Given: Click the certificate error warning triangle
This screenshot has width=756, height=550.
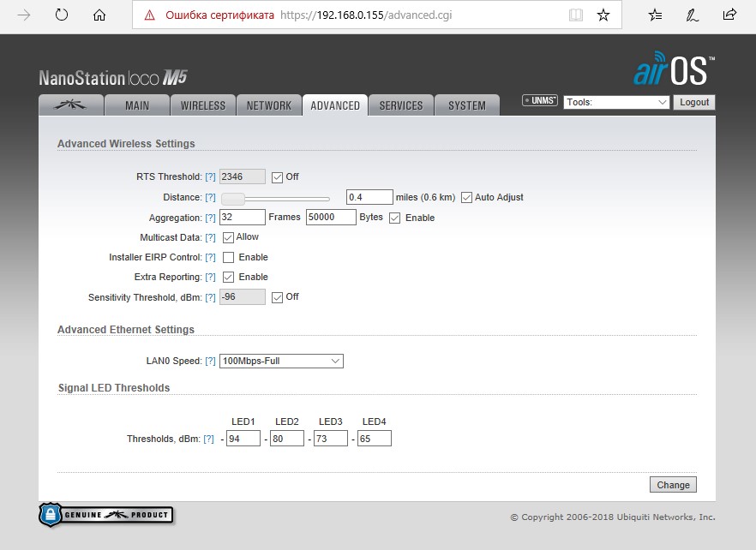Looking at the screenshot, I should [150, 15].
